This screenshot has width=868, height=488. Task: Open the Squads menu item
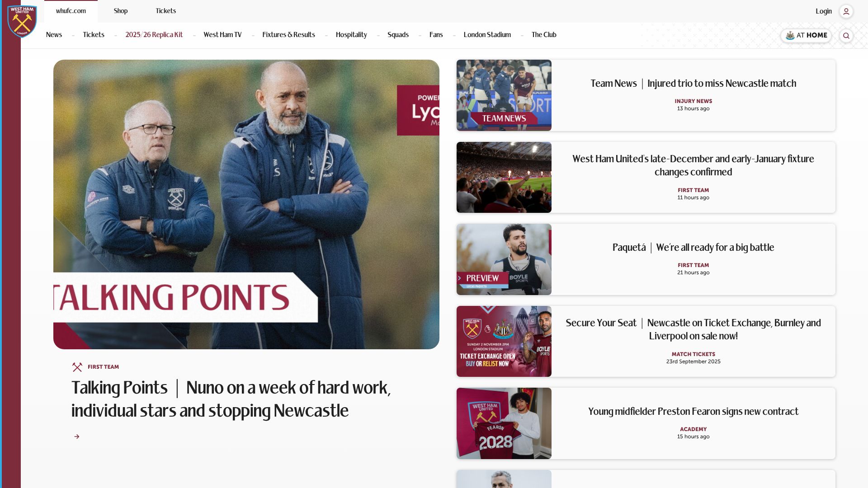click(398, 35)
